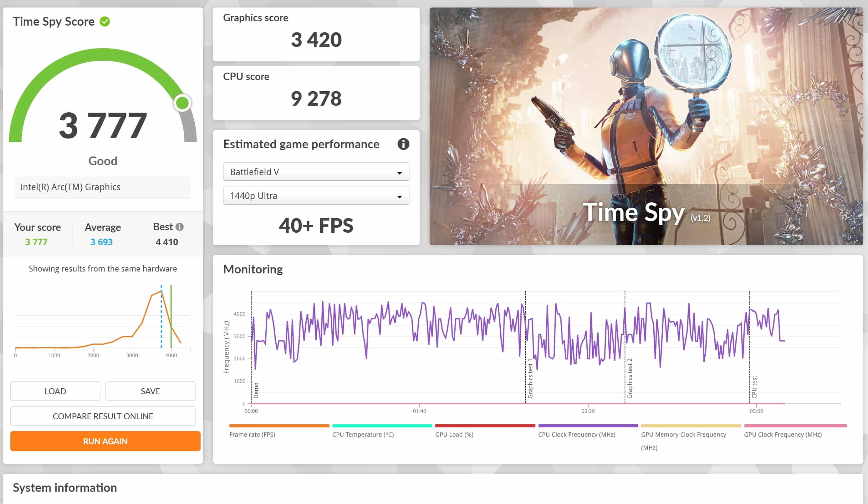The width and height of the screenshot is (868, 504).
Task: Click the green score gauge knob
Action: (182, 103)
